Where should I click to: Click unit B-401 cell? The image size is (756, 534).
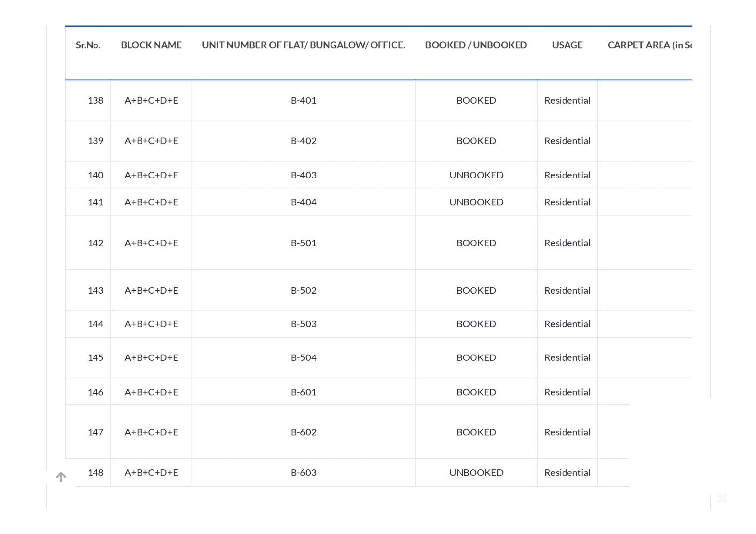point(303,100)
